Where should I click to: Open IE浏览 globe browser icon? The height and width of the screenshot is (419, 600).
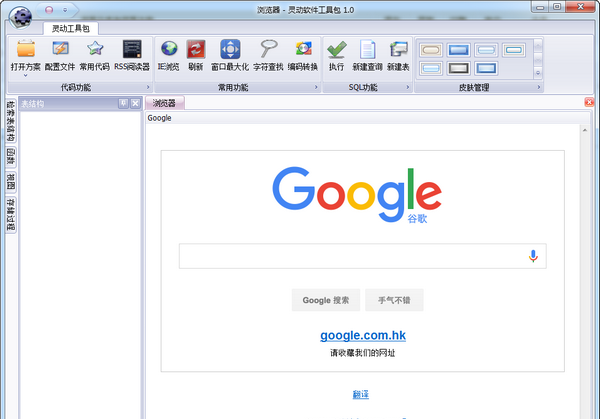pyautogui.click(x=169, y=55)
